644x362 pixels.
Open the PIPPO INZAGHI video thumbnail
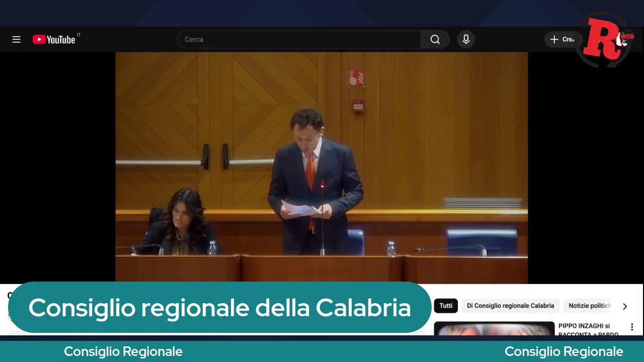pyautogui.click(x=494, y=328)
